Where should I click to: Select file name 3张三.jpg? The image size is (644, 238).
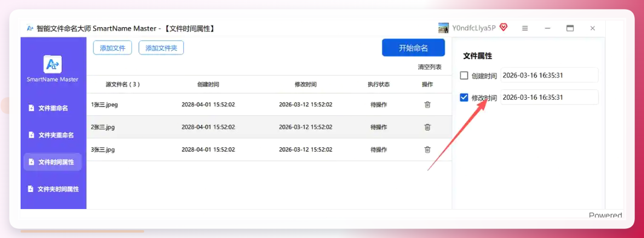pos(103,150)
